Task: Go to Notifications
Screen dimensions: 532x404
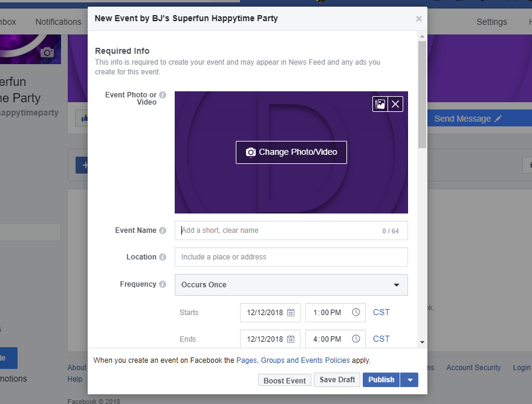Action: coord(58,22)
